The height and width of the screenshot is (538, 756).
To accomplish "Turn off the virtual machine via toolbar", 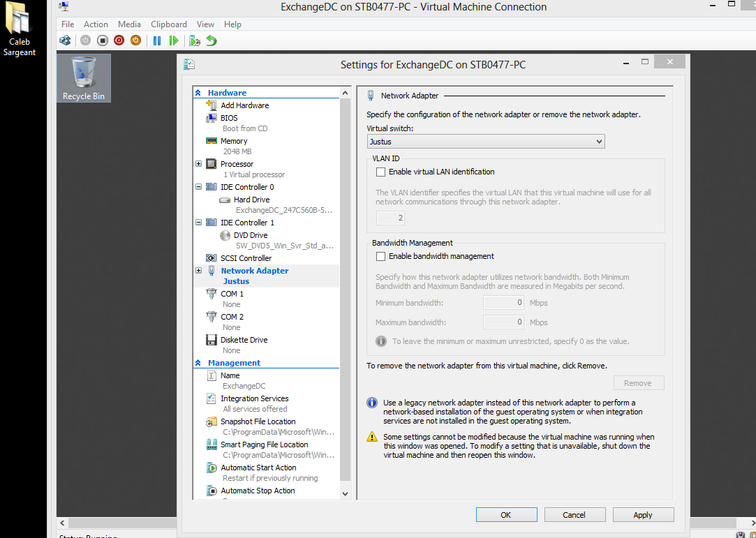I will [102, 40].
